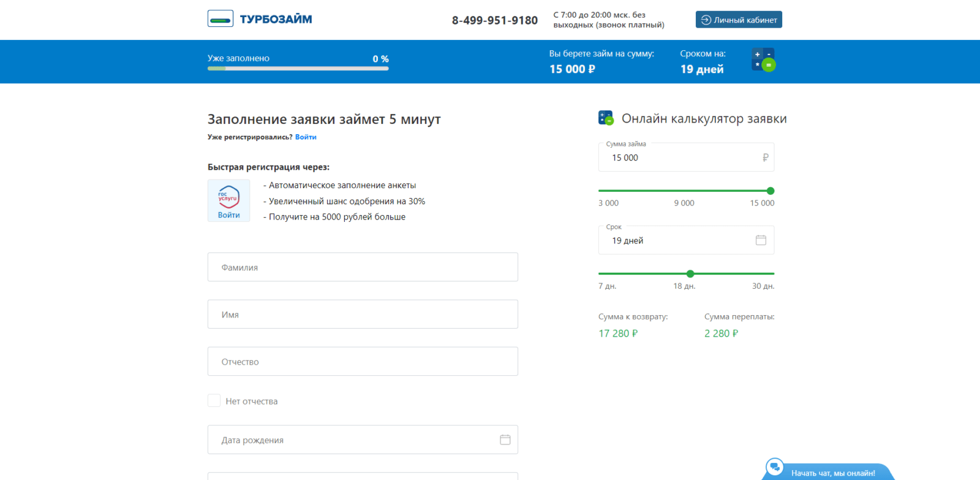This screenshot has width=980, height=480.
Task: Focus the Отчество input field
Action: point(363,362)
